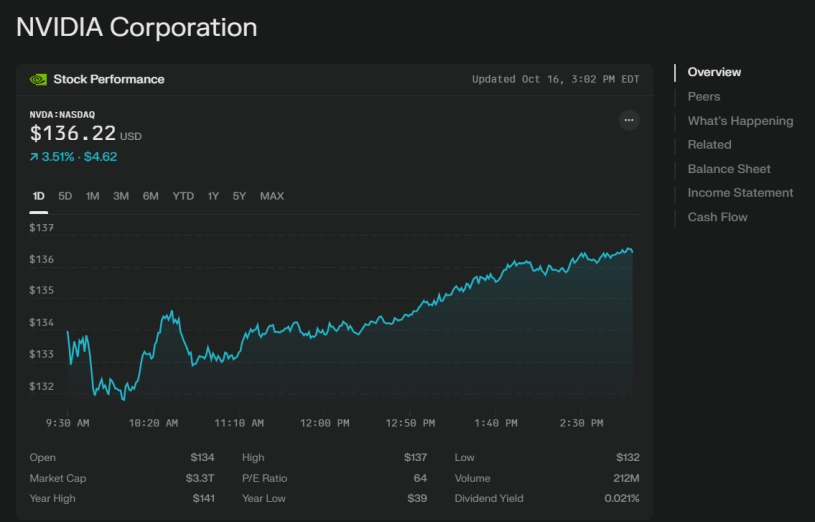Go to the Cash Flow section
The width and height of the screenshot is (815, 522).
[x=717, y=217]
